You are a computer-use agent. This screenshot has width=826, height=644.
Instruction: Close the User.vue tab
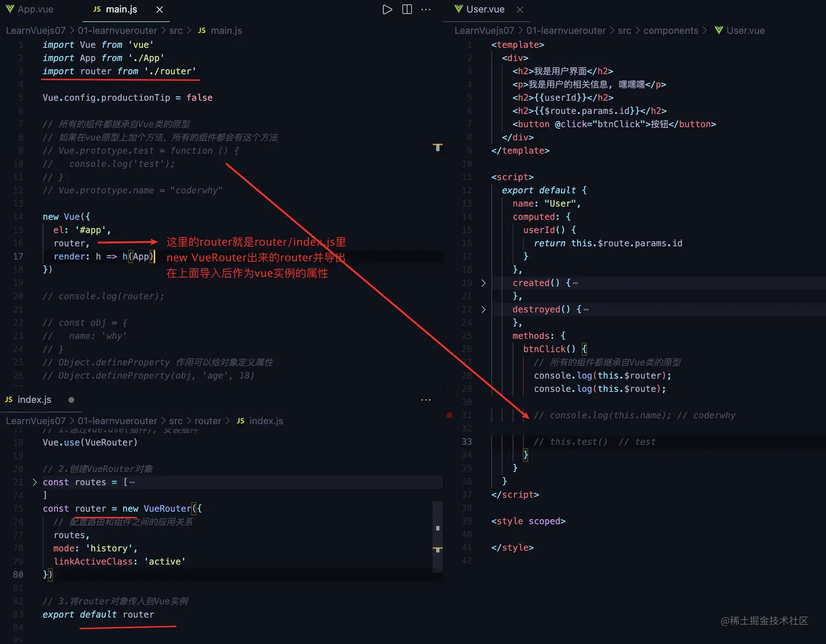point(520,9)
